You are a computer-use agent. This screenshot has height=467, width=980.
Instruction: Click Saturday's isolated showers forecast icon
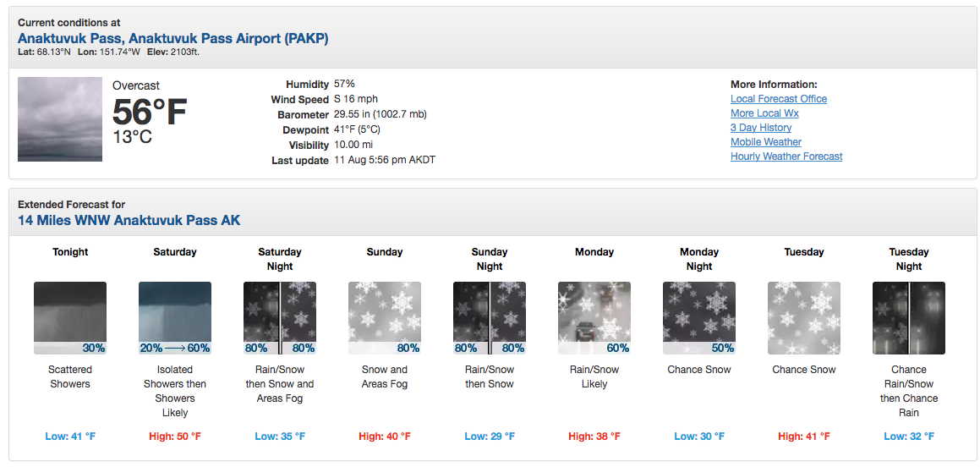click(x=175, y=317)
